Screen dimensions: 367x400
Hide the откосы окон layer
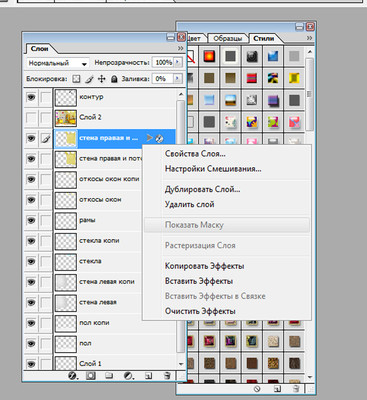31,200
